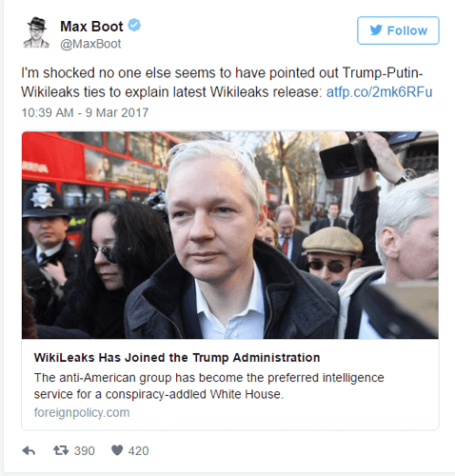Screen dimensions: 455x476
Task: Click the Max Boot display name
Action: (91, 27)
